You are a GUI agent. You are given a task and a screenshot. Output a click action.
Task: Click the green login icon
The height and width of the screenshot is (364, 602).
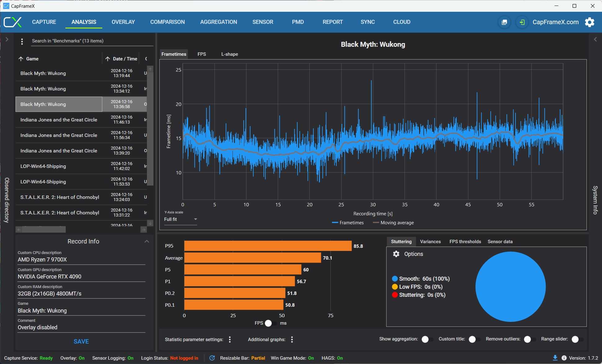pos(522,22)
